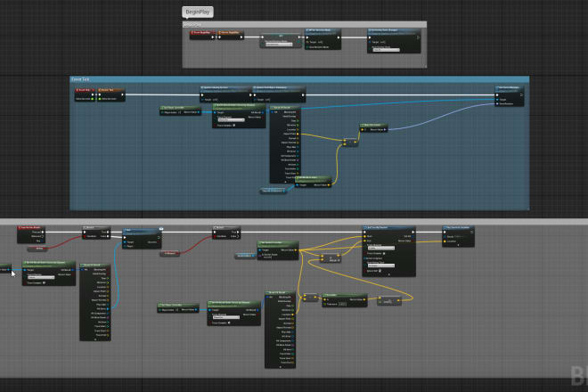Image resolution: width=588 pixels, height=392 pixels.
Task: Select the orange Parent BeginPlay node
Action: click(230, 35)
